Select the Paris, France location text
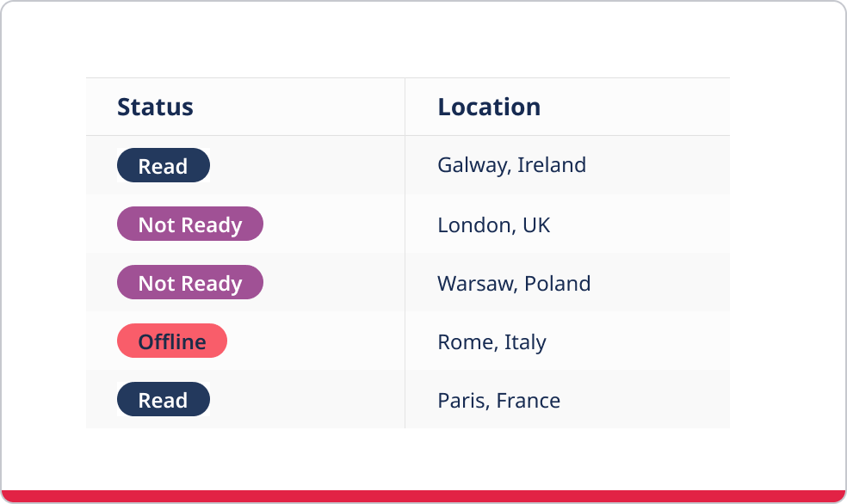The height and width of the screenshot is (504, 847). click(x=498, y=400)
